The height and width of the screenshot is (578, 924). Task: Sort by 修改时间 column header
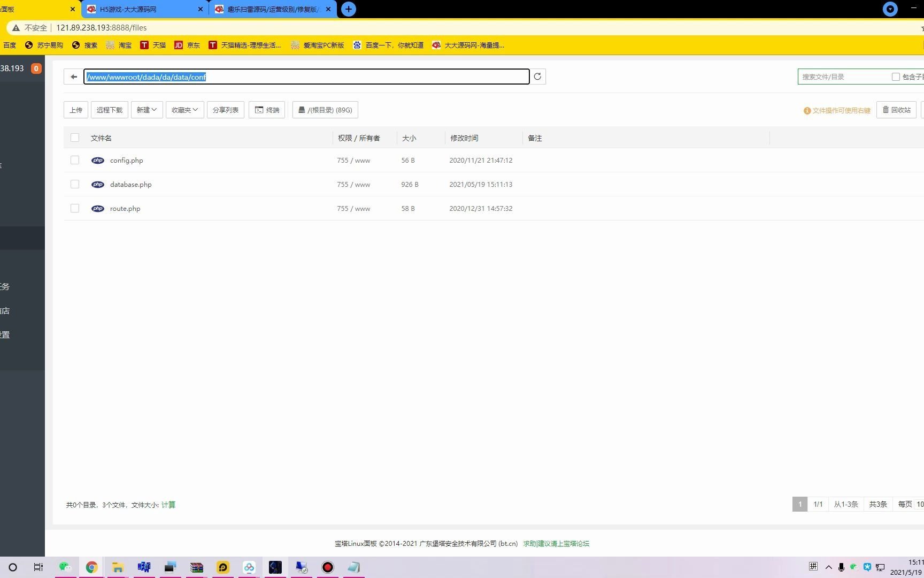pos(464,138)
